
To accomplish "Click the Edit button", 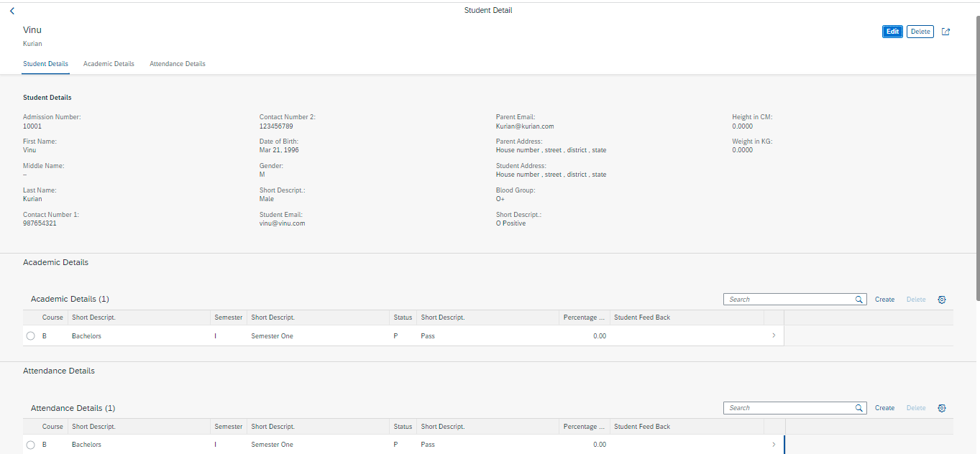I will click(x=892, y=32).
